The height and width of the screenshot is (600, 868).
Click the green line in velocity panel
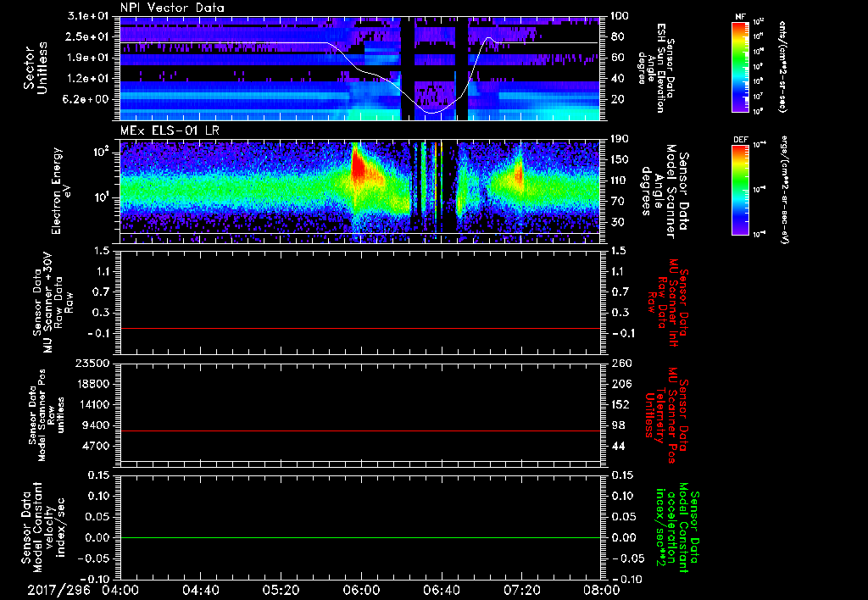pyautogui.click(x=359, y=537)
